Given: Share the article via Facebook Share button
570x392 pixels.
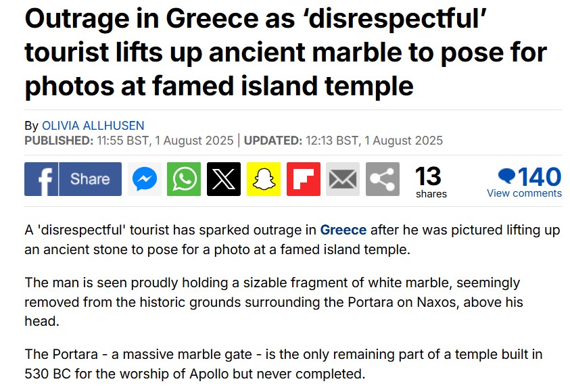Looking at the screenshot, I should 90,179.
